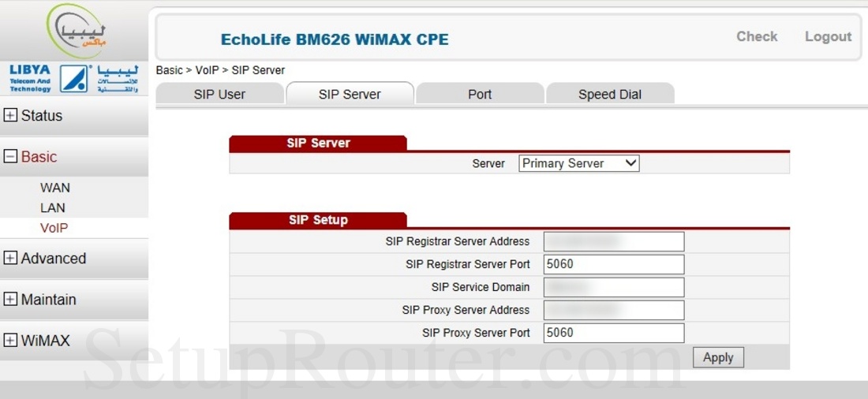Open the Primary Server dropdown
The width and height of the screenshot is (868, 399).
(579, 163)
